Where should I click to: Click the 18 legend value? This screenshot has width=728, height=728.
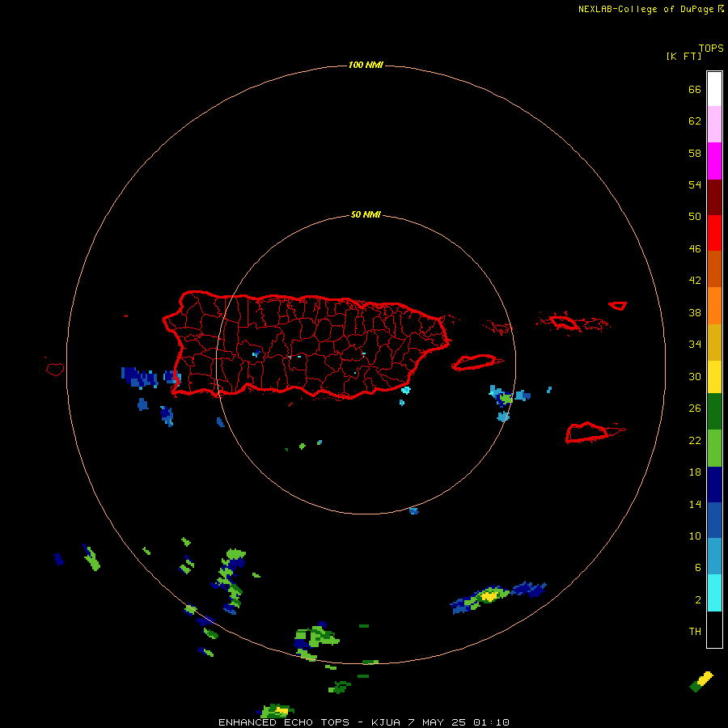[x=695, y=472]
